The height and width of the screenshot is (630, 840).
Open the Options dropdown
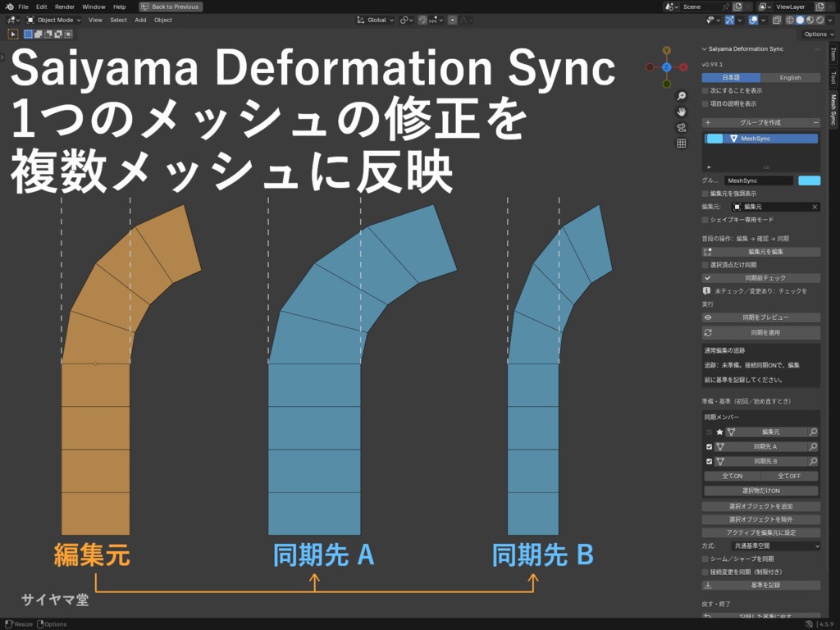tap(819, 34)
